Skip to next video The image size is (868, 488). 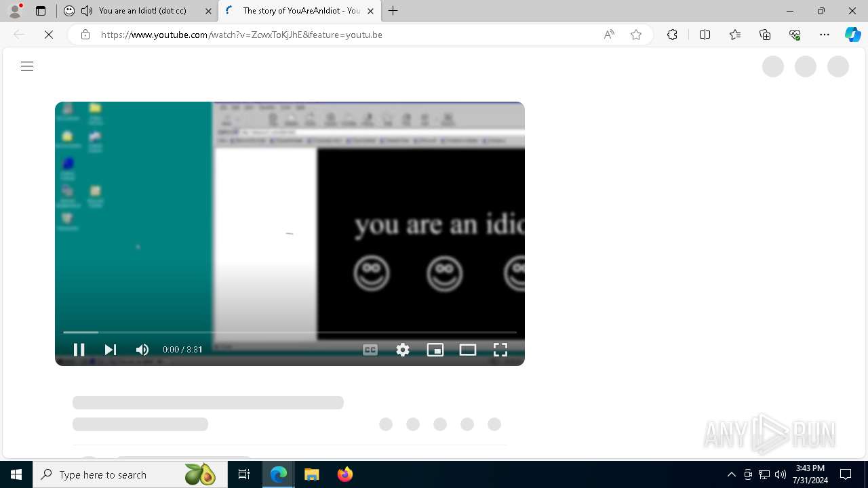(110, 350)
